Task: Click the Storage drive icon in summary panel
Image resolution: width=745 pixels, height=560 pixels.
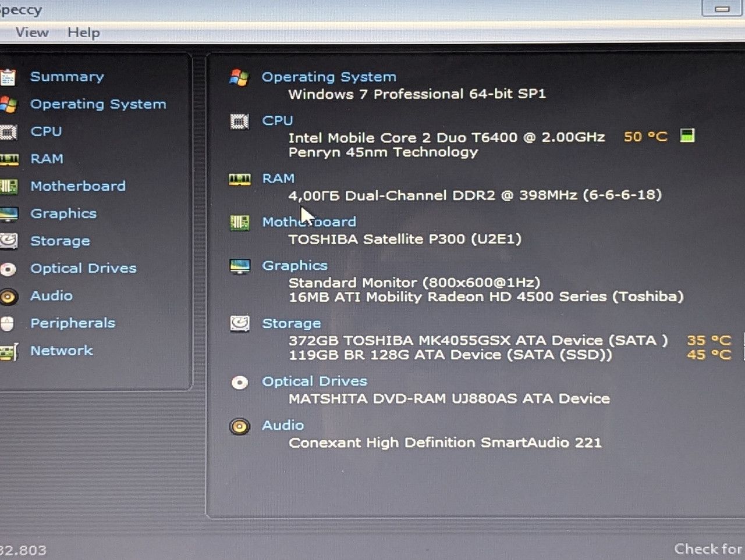Action: (240, 323)
